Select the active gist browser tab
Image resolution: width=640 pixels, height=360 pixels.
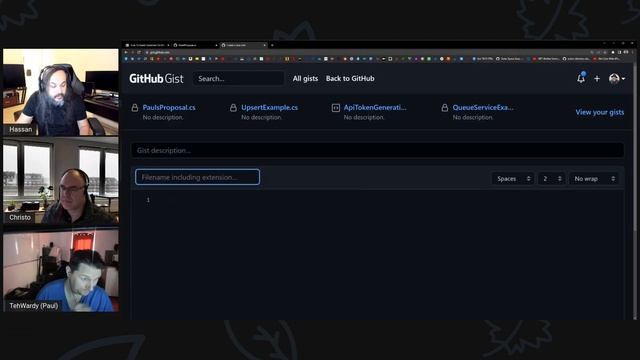click(244, 45)
